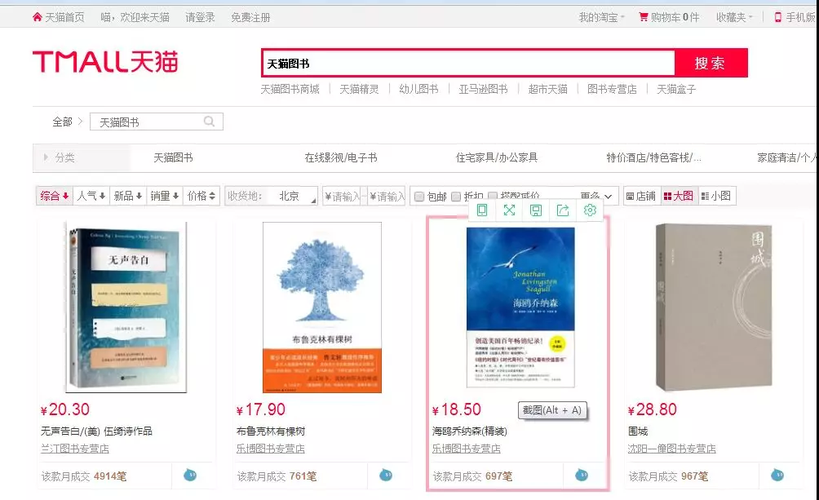Open the mobile version 手机版 link

794,17
